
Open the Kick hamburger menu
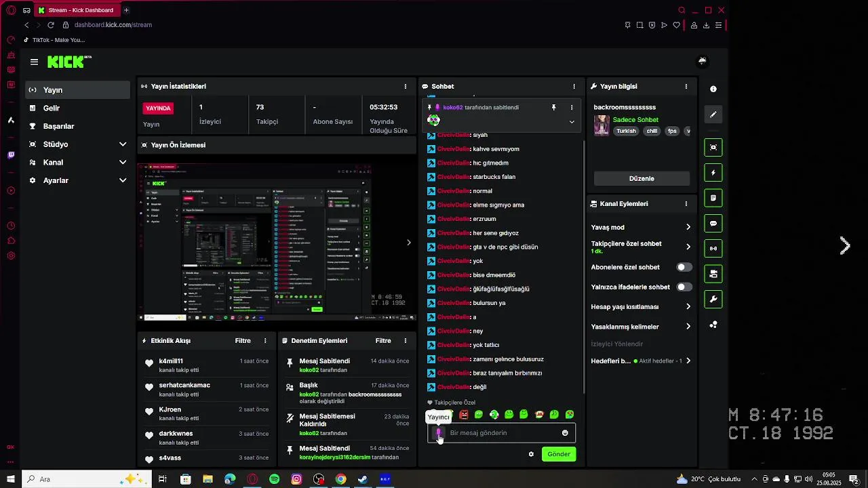[34, 62]
